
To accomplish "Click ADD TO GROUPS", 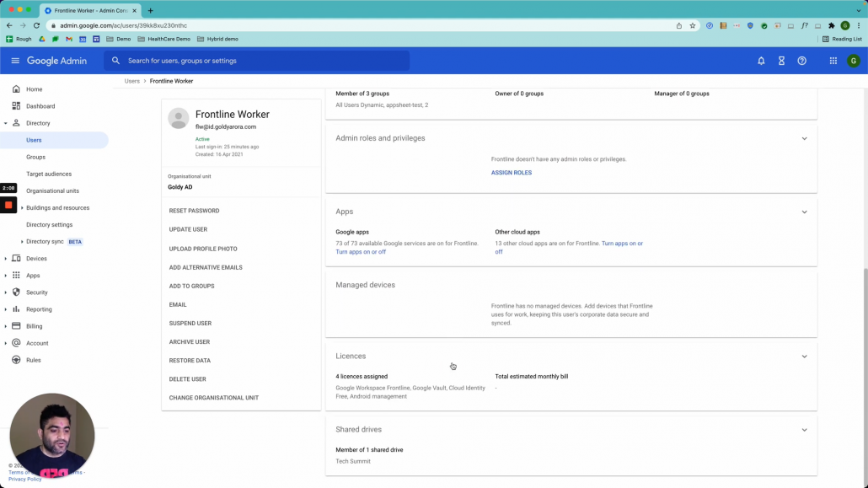I will pos(191,286).
